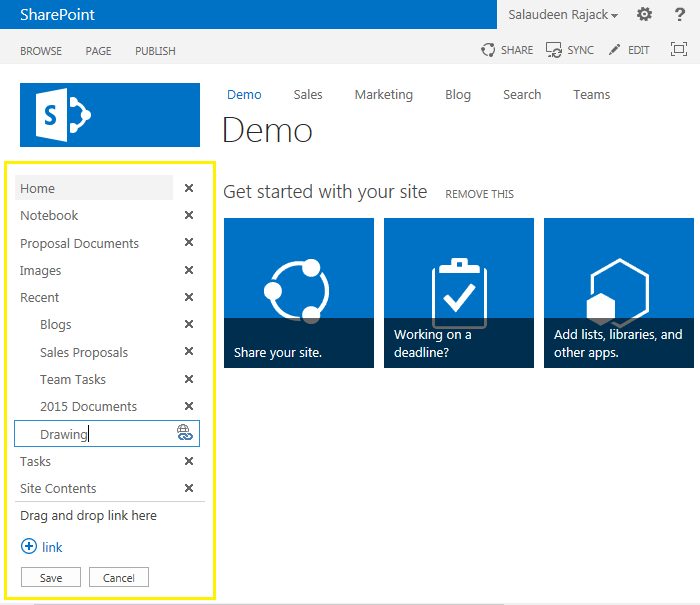Click the Demo page title heading
This screenshot has height=605, width=700.
(x=267, y=130)
